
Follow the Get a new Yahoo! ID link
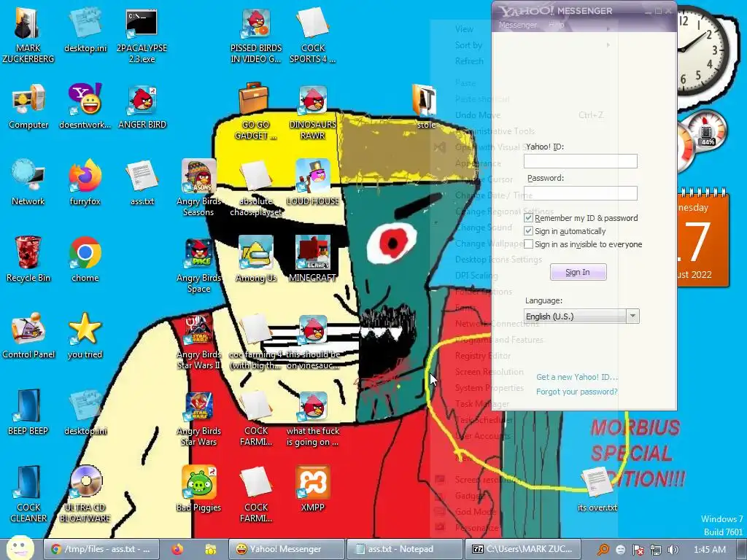(577, 377)
